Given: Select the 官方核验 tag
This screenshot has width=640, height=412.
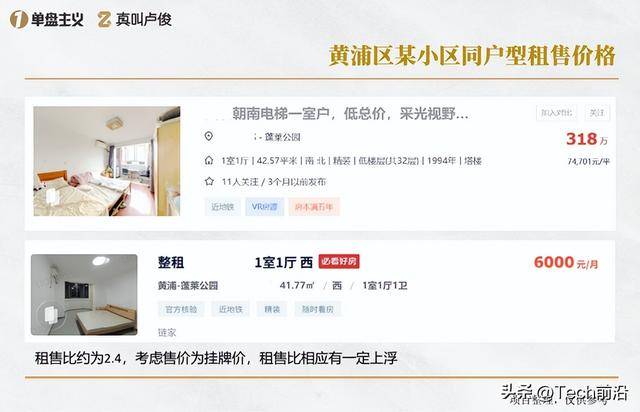Looking at the screenshot, I should pos(181,309).
